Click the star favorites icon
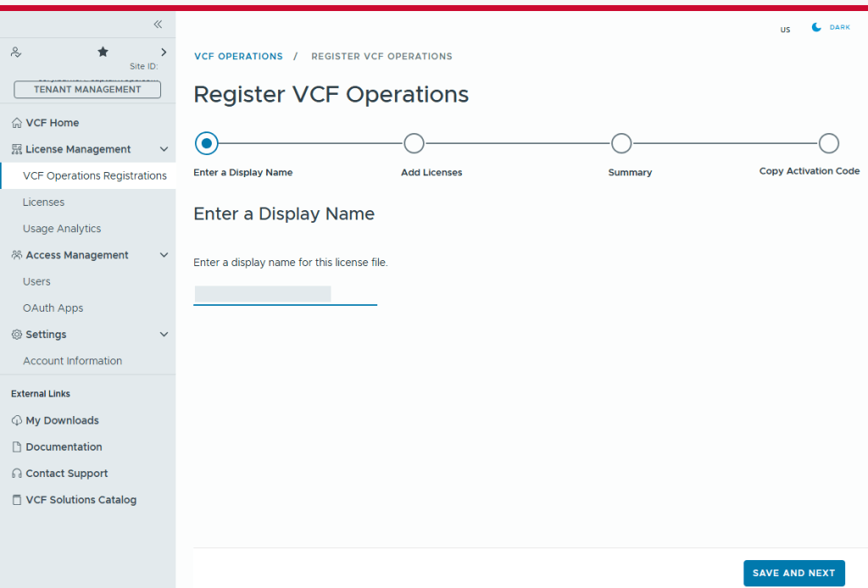 coord(103,53)
